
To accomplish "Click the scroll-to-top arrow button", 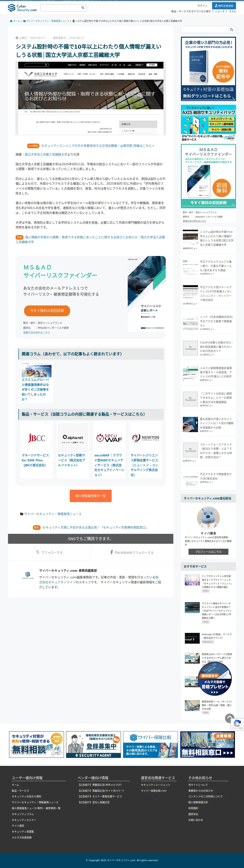I will (230, 718).
